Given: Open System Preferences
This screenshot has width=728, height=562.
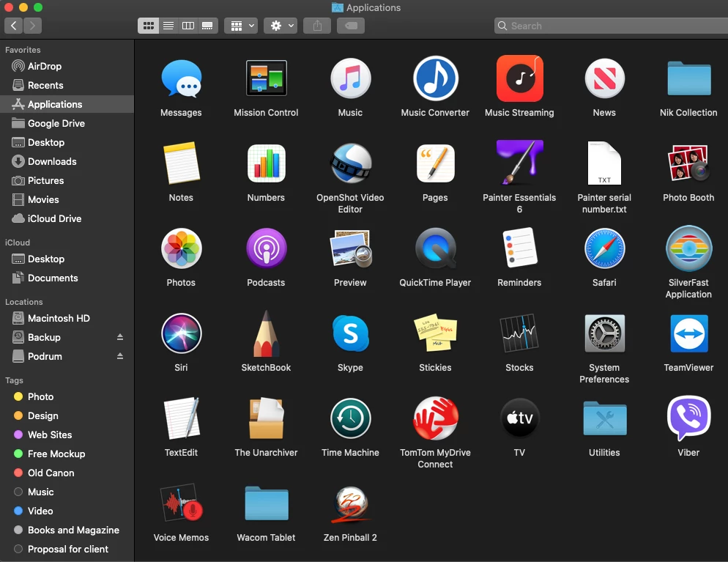Looking at the screenshot, I should coord(604,333).
